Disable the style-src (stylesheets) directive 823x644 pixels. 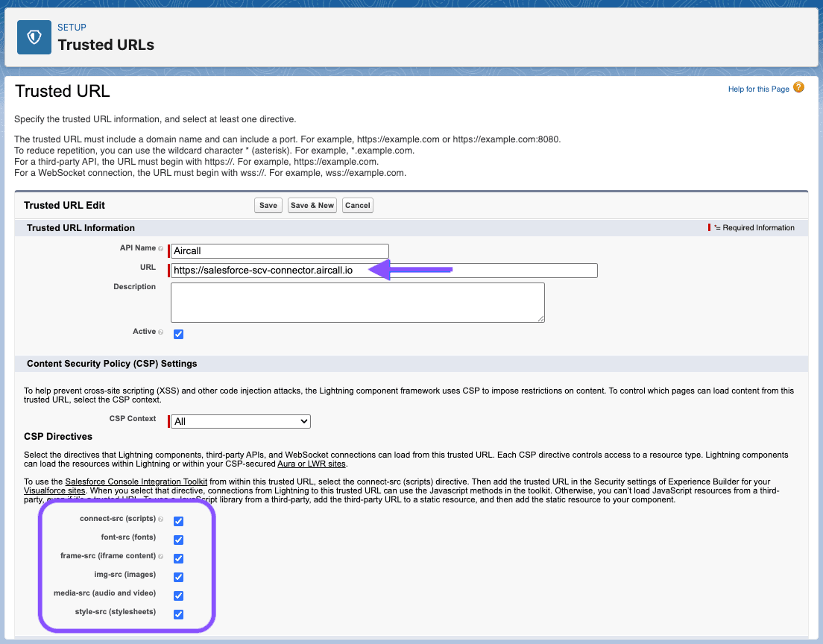point(178,614)
